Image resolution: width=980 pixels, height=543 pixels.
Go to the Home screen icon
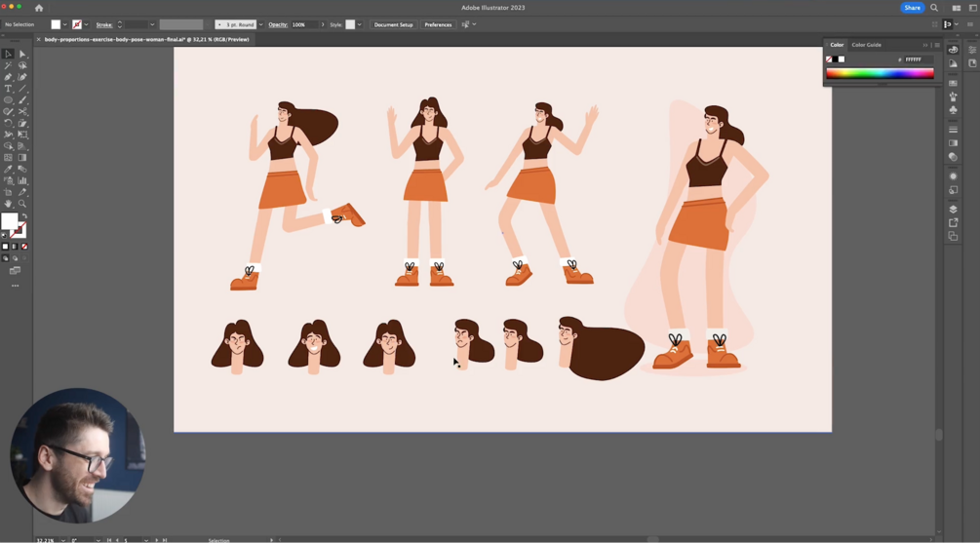tap(39, 8)
